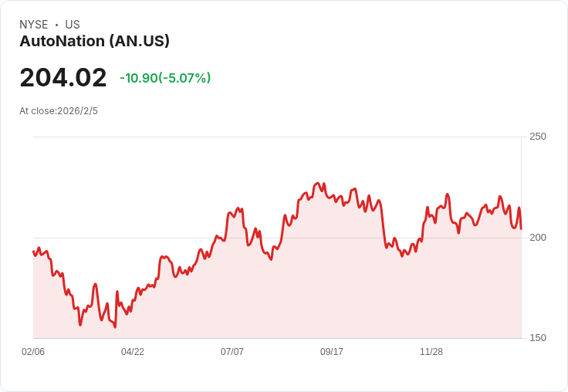Click the dot separator between NYSE and US
The width and height of the screenshot is (568, 392).
point(56,25)
